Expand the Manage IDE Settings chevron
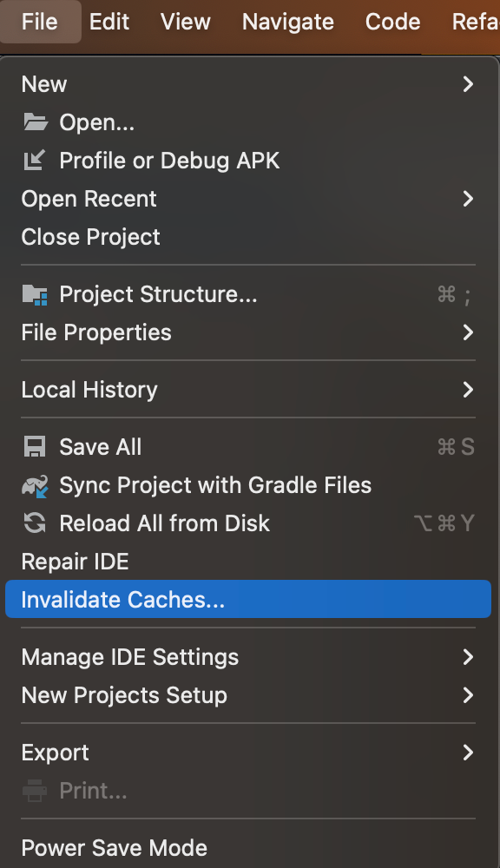Image resolution: width=500 pixels, height=868 pixels. point(468,657)
